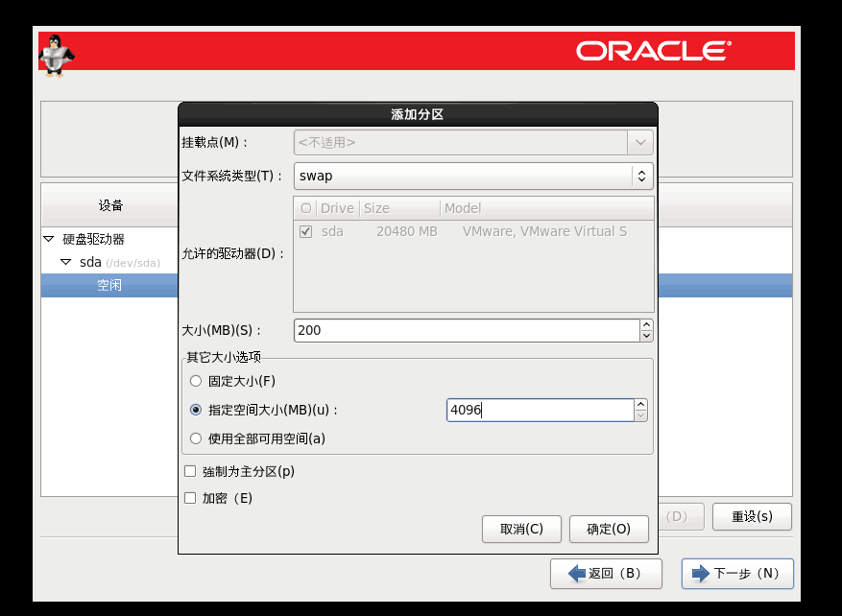Collapse the sda device tree node
The height and width of the screenshot is (616, 842).
coord(66,262)
